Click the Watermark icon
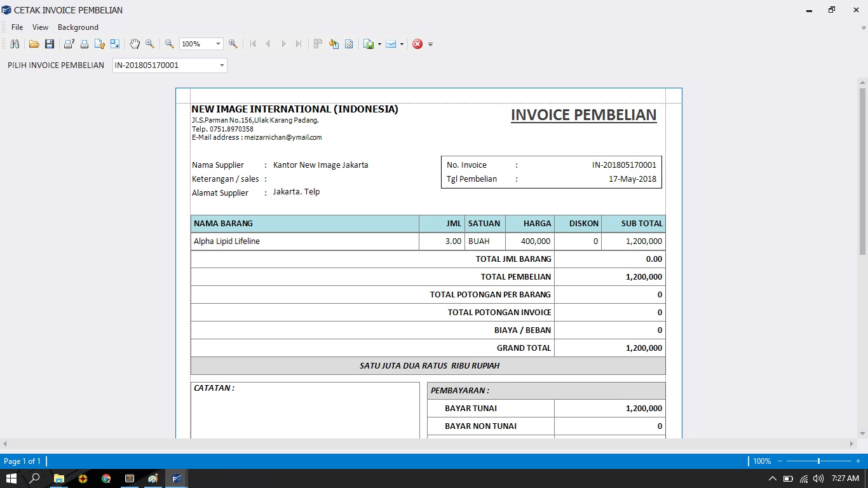The image size is (868, 488). coord(349,44)
